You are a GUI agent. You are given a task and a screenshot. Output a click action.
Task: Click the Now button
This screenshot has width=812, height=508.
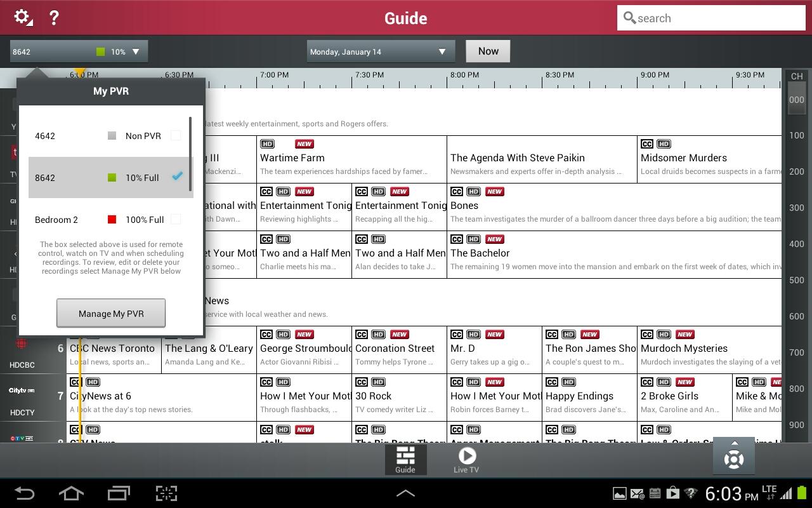[x=488, y=51]
